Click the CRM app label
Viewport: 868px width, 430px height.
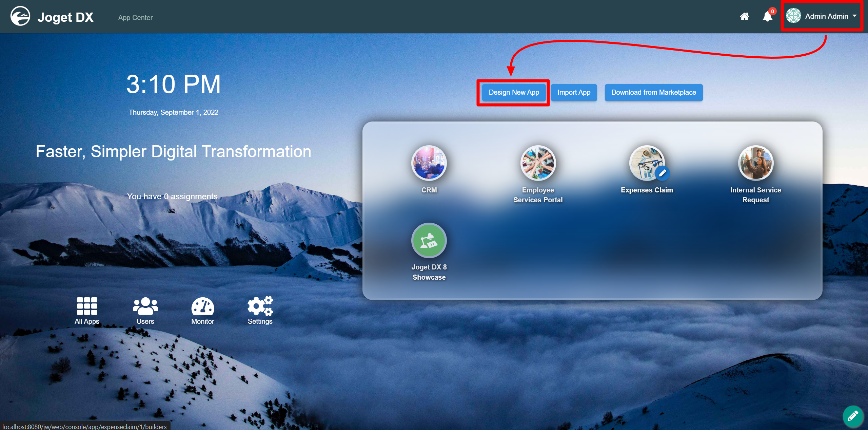pos(429,190)
